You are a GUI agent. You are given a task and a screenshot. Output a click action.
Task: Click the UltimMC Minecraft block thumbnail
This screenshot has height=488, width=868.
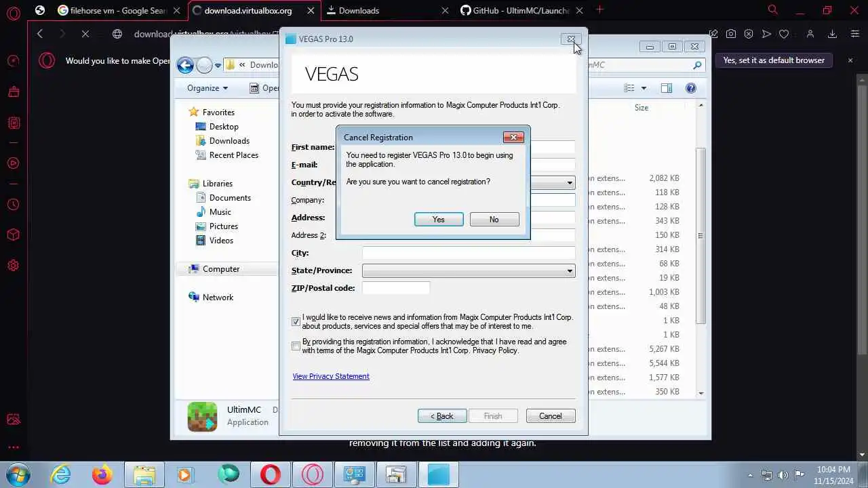(x=202, y=417)
